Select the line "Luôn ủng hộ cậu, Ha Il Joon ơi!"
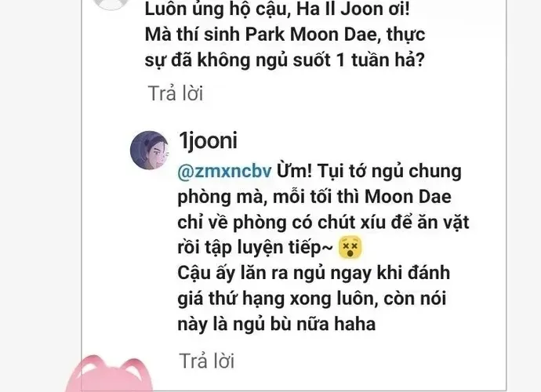541x392 pixels. coord(277,9)
